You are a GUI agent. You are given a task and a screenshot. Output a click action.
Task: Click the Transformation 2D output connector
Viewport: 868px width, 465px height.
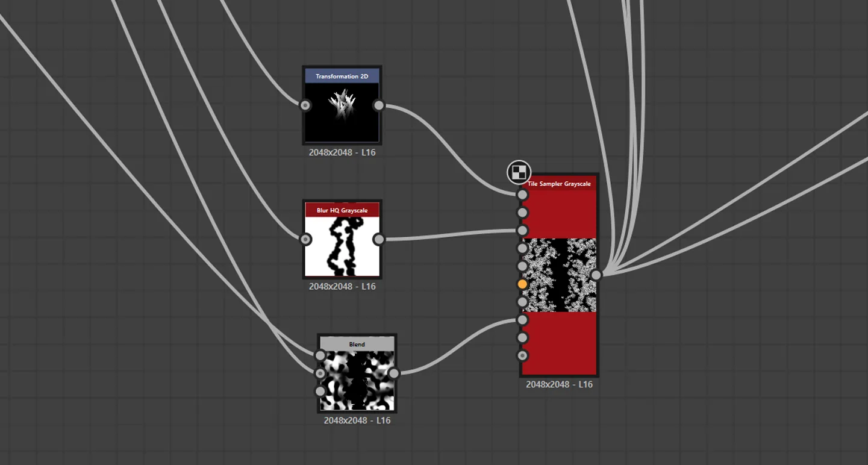(x=378, y=105)
